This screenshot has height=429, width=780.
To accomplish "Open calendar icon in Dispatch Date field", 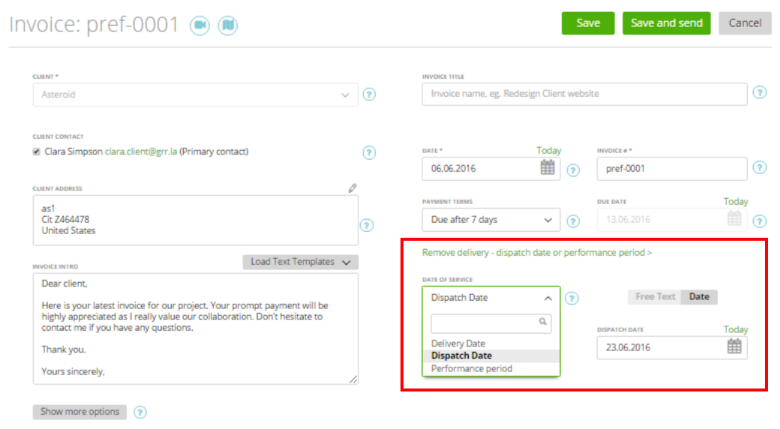I will coord(734,346).
